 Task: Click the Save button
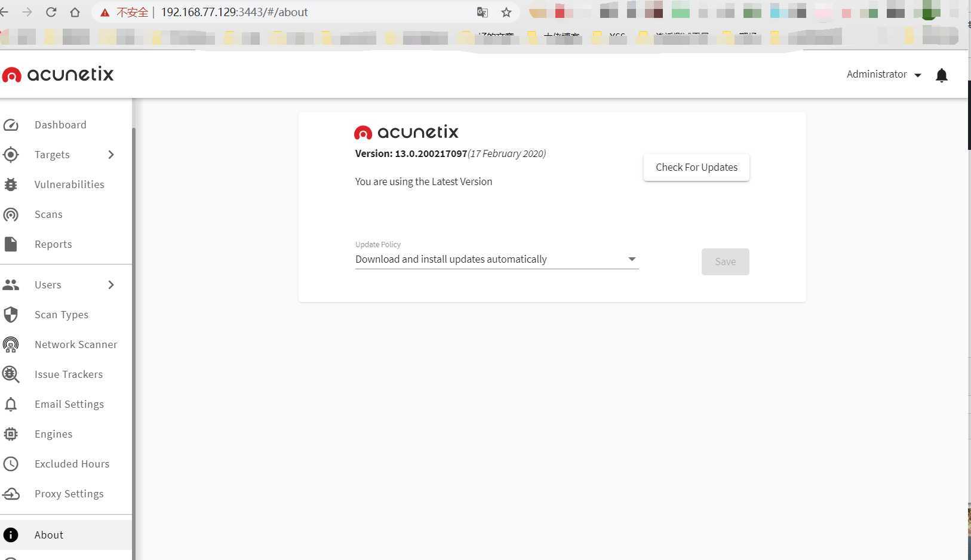tap(725, 261)
